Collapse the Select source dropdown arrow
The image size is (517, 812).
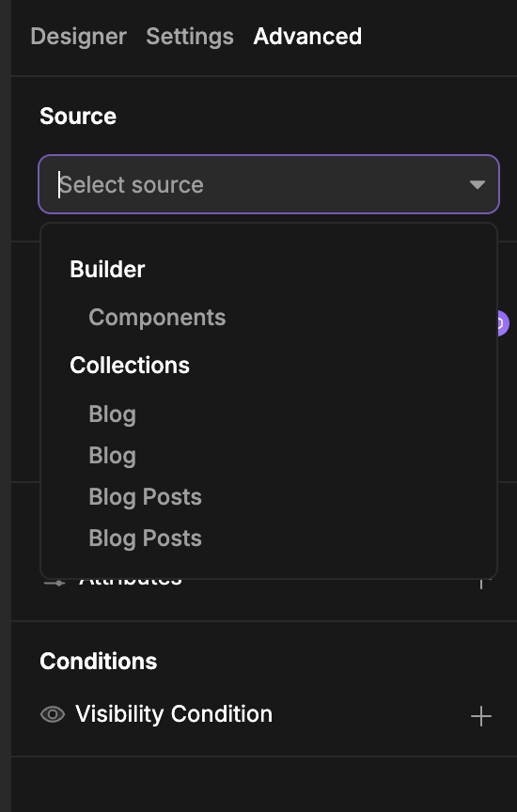click(x=477, y=184)
